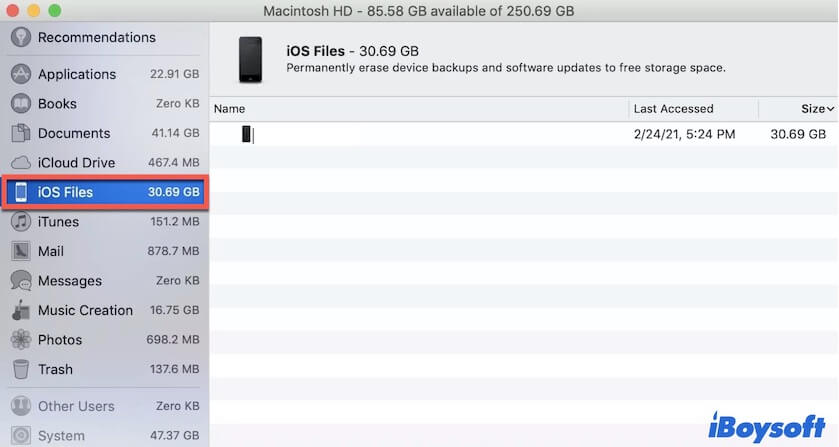The width and height of the screenshot is (839, 447).
Task: Sort by the Last Accessed column header
Action: [674, 109]
